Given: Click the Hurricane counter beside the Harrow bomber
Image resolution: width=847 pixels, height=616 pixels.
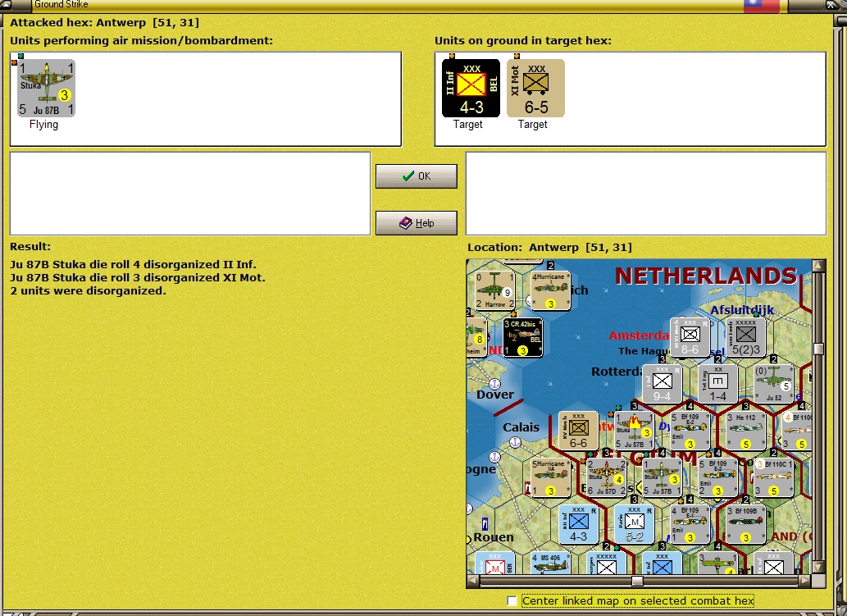Looking at the screenshot, I should 550,290.
